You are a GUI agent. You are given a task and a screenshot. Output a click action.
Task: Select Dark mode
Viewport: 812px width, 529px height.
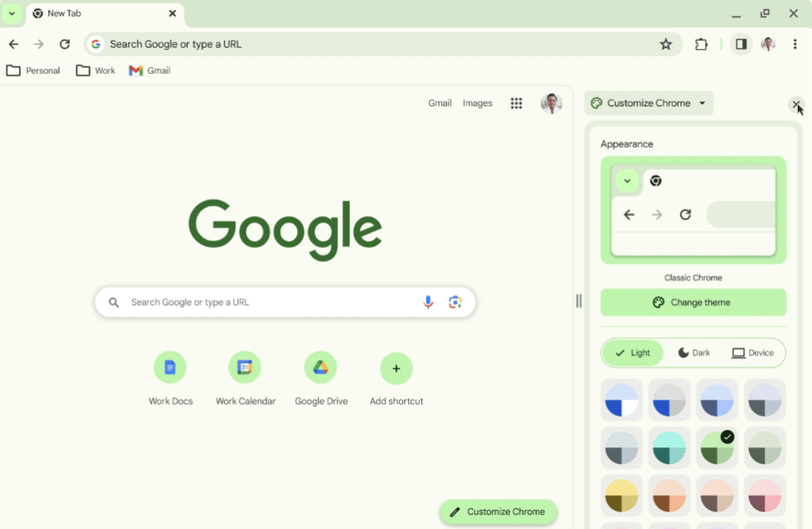(694, 353)
